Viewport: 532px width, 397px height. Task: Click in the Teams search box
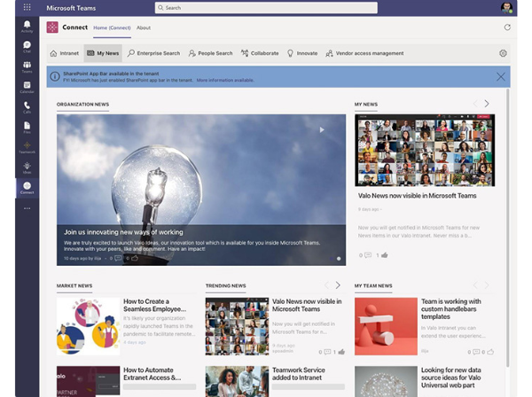point(266,7)
